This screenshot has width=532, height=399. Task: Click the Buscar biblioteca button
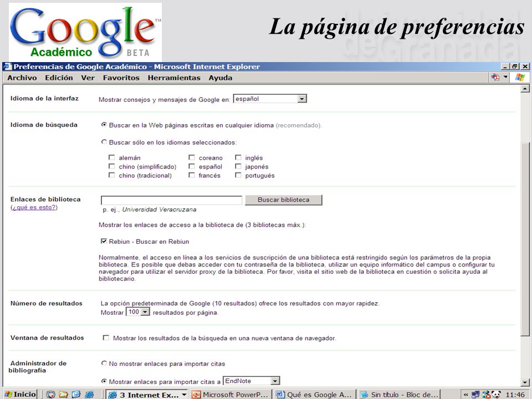(284, 200)
